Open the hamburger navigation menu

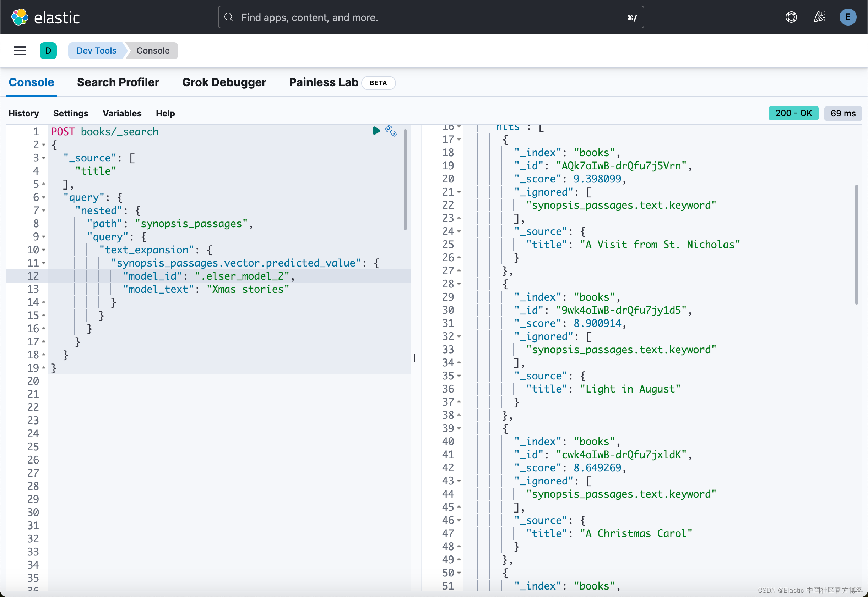tap(20, 50)
